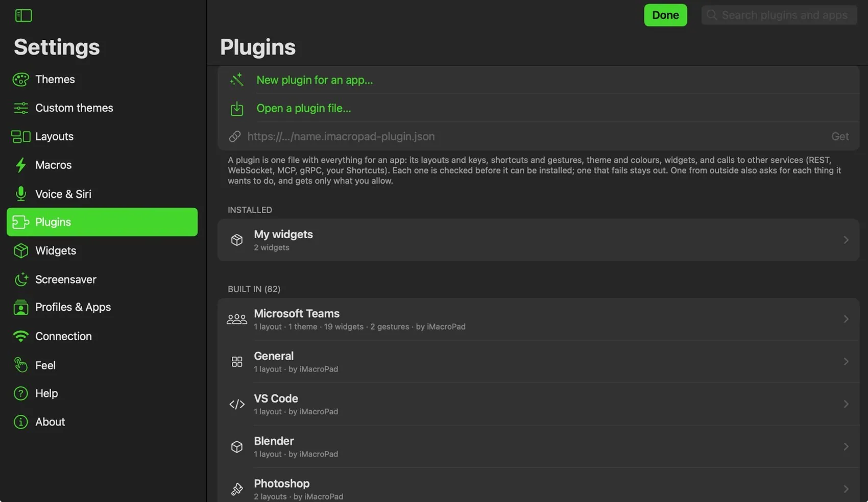
Task: Click the Voice & Siri microphone icon
Action: tap(20, 194)
